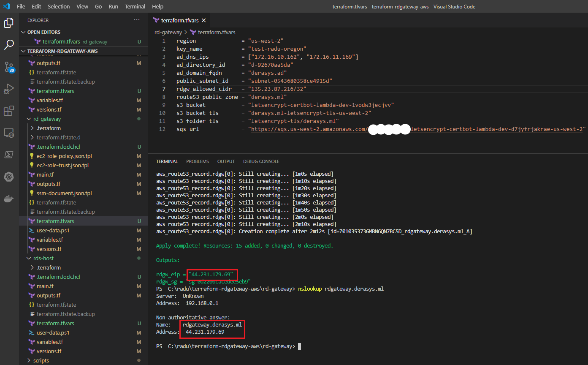Select terraform.tfvars under rd-gateway folder
This screenshot has height=365, width=588.
(x=84, y=221)
